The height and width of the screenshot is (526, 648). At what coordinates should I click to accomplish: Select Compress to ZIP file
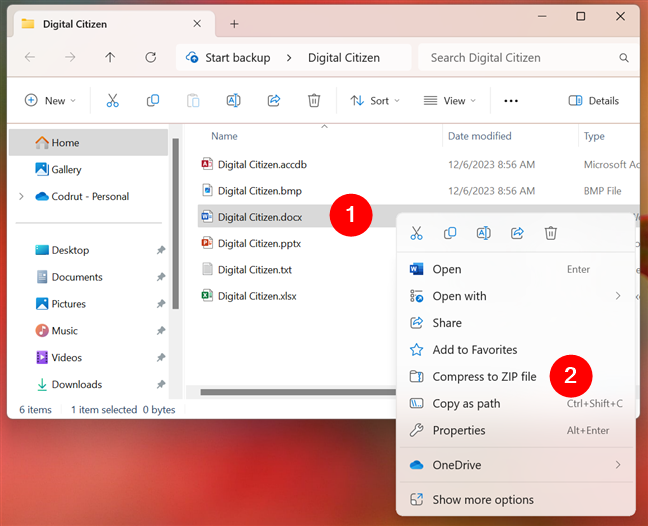tap(515, 376)
